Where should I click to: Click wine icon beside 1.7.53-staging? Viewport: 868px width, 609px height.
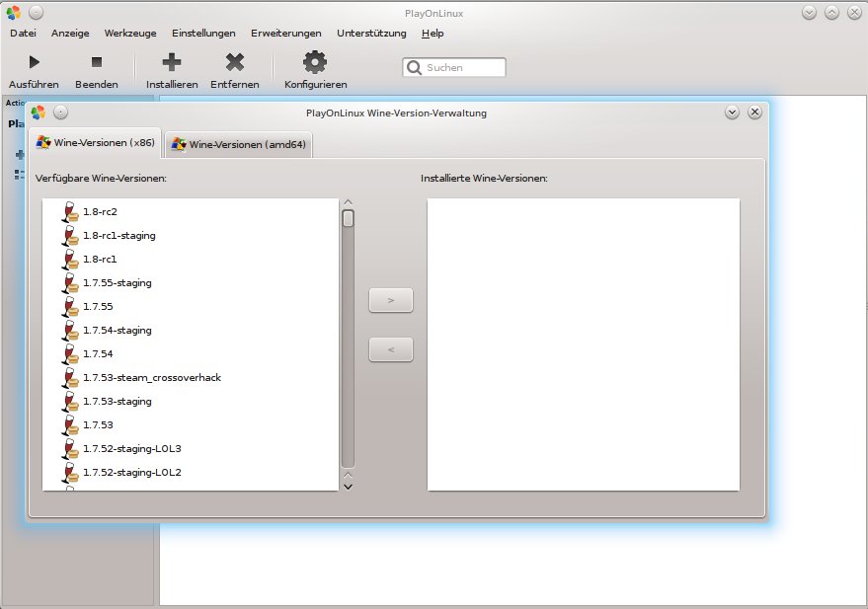pos(70,402)
